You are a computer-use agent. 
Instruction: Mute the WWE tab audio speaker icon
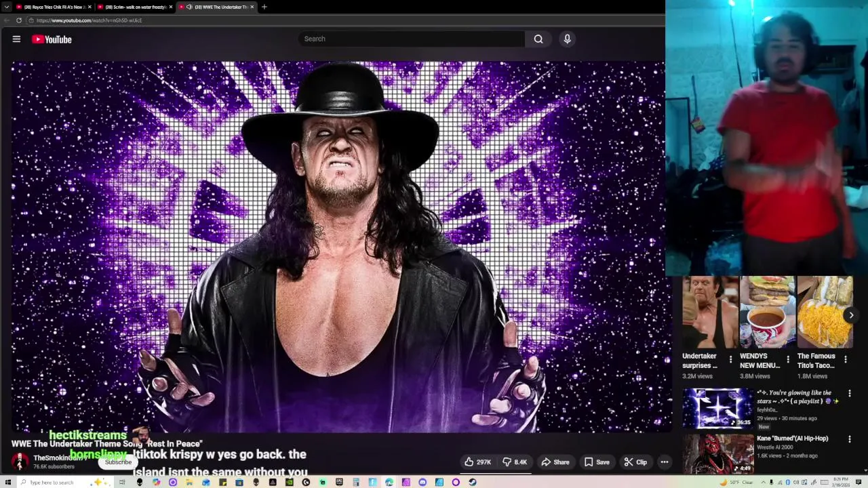[x=189, y=7]
